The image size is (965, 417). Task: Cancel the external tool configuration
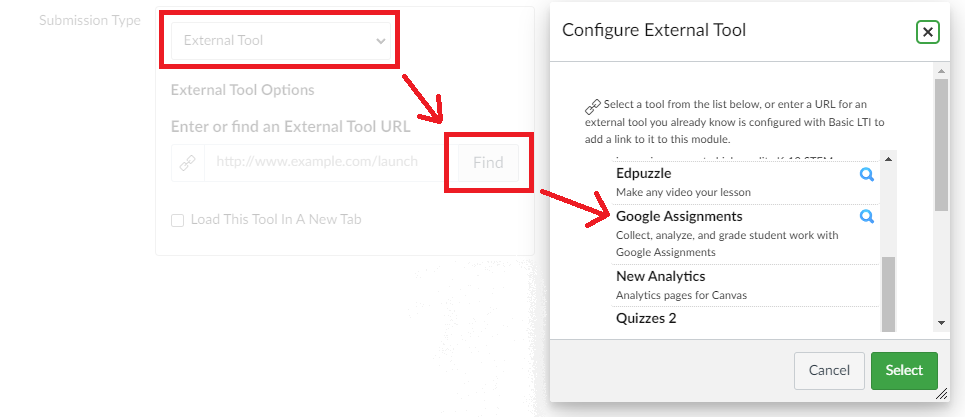(x=829, y=370)
